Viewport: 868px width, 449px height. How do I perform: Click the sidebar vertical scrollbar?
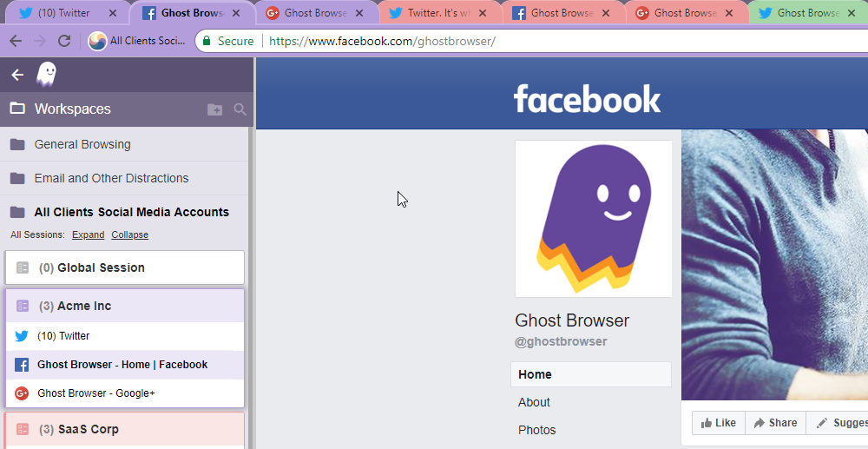(x=250, y=287)
